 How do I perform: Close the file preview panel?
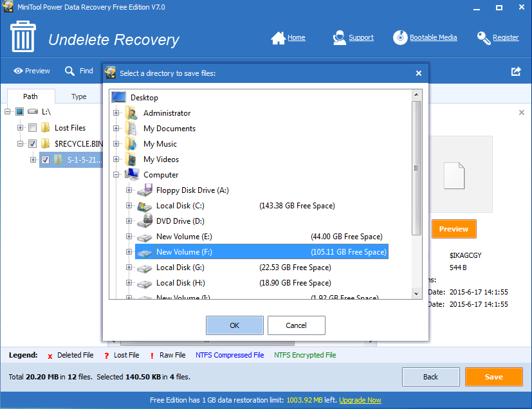click(522, 113)
